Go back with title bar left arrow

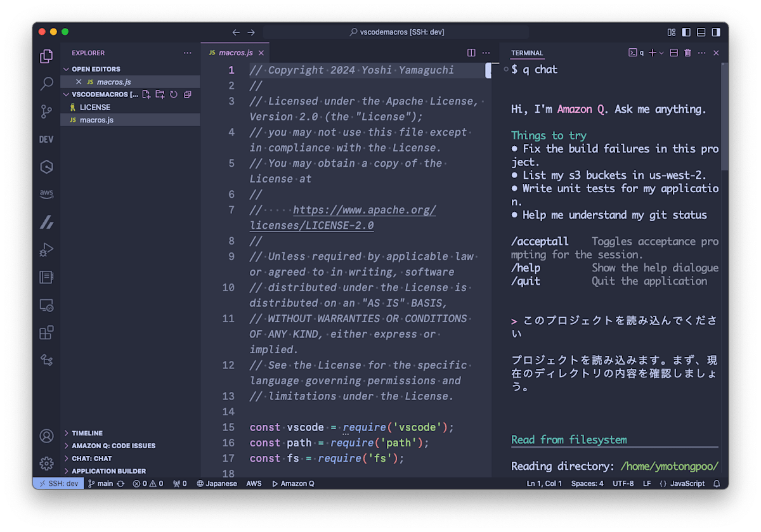[236, 32]
